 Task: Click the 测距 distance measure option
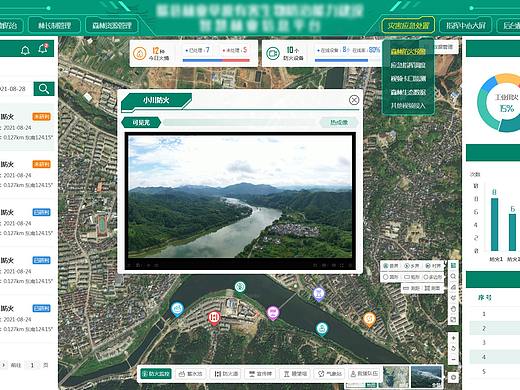pos(412,288)
